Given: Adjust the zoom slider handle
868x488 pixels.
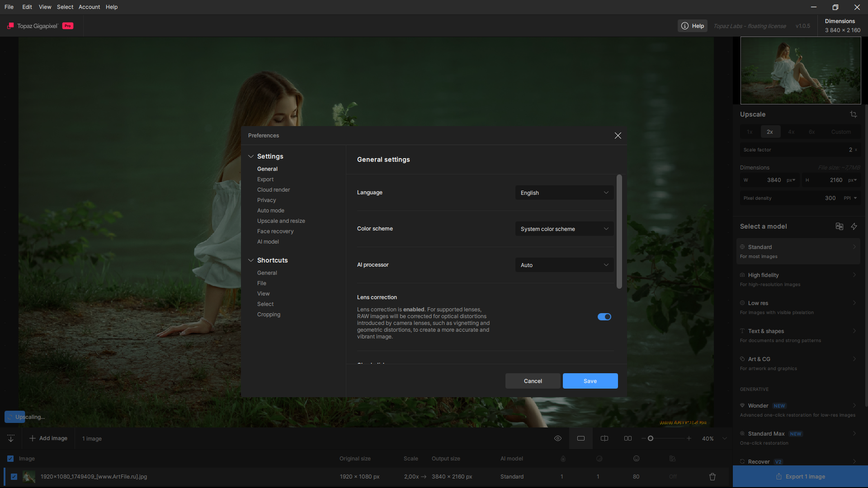Looking at the screenshot, I should point(650,438).
